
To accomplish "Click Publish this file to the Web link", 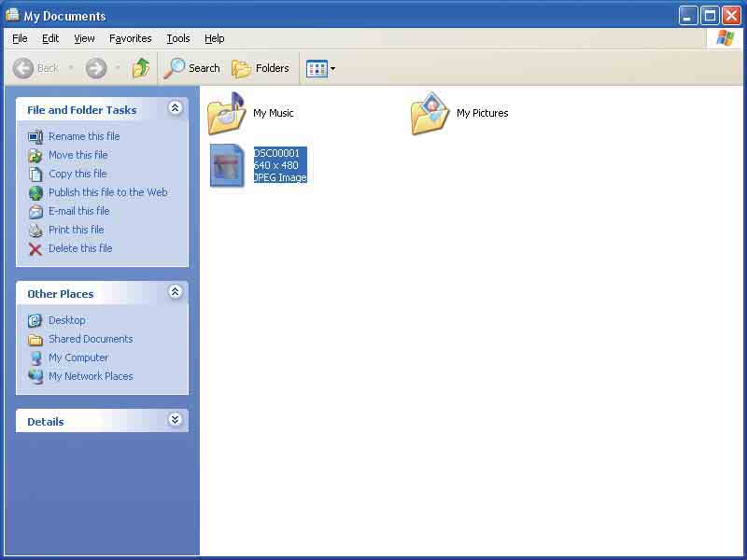I will click(108, 192).
